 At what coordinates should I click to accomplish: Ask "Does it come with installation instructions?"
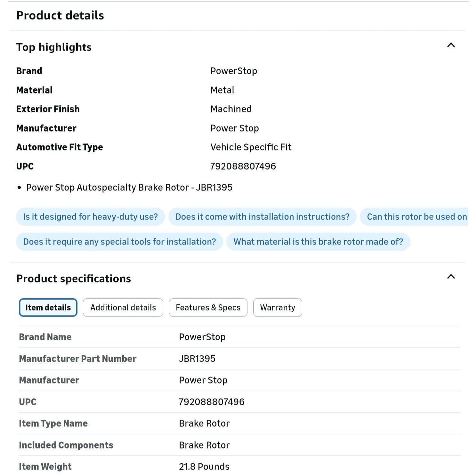pos(262,217)
